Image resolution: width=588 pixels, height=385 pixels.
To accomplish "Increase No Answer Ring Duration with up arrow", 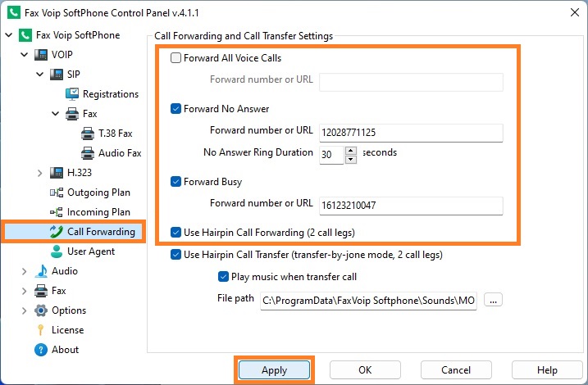I will pyautogui.click(x=351, y=151).
